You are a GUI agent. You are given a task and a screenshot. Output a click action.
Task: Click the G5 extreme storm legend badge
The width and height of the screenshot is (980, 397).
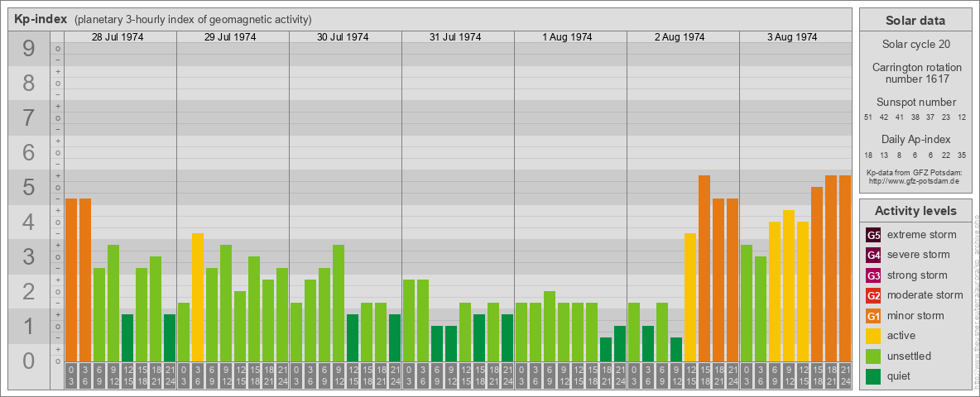pos(874,235)
